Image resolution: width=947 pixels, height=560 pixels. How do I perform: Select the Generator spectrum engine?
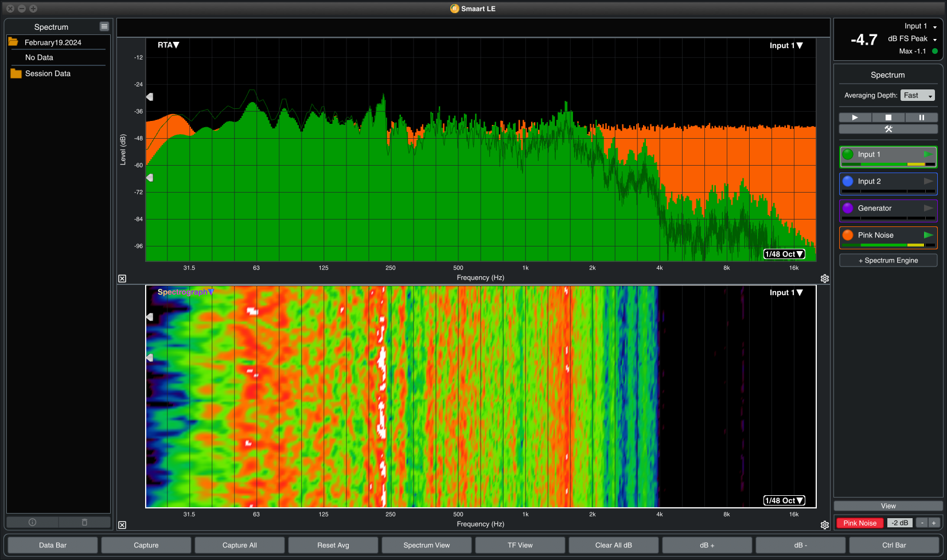pyautogui.click(x=888, y=210)
